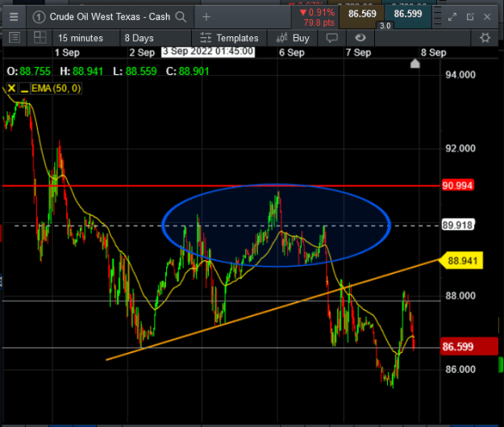The height and width of the screenshot is (427, 504).
Task: Click the yellow 88.941 price tag
Action: point(462,260)
